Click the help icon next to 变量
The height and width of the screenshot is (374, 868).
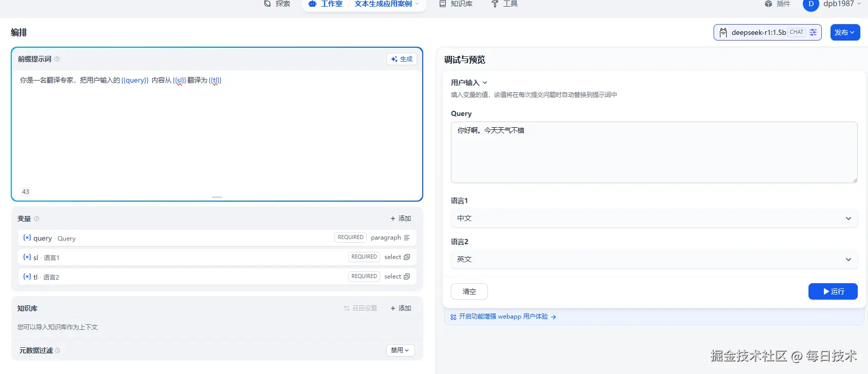pos(36,219)
